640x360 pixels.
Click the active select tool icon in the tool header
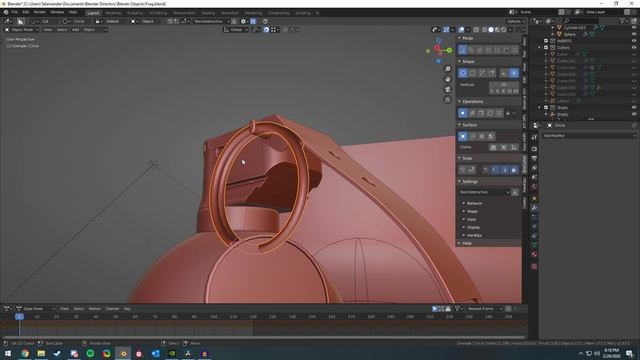point(20,21)
